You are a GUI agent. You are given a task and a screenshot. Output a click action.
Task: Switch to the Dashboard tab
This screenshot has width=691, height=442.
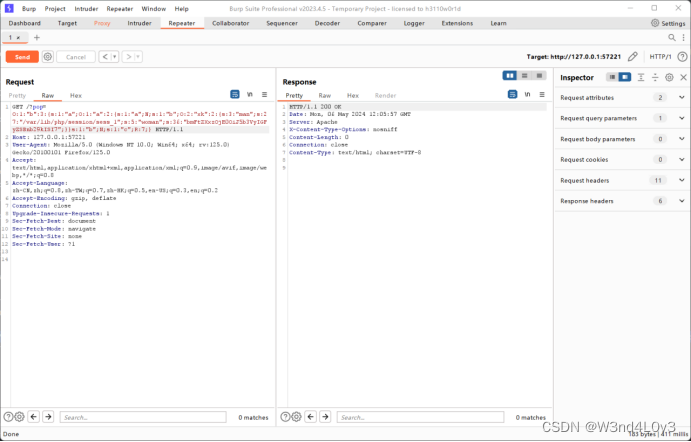coord(25,23)
